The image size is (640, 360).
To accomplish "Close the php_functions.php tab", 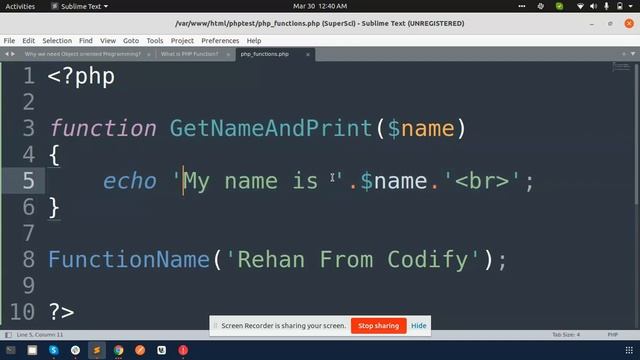I will click(x=308, y=54).
